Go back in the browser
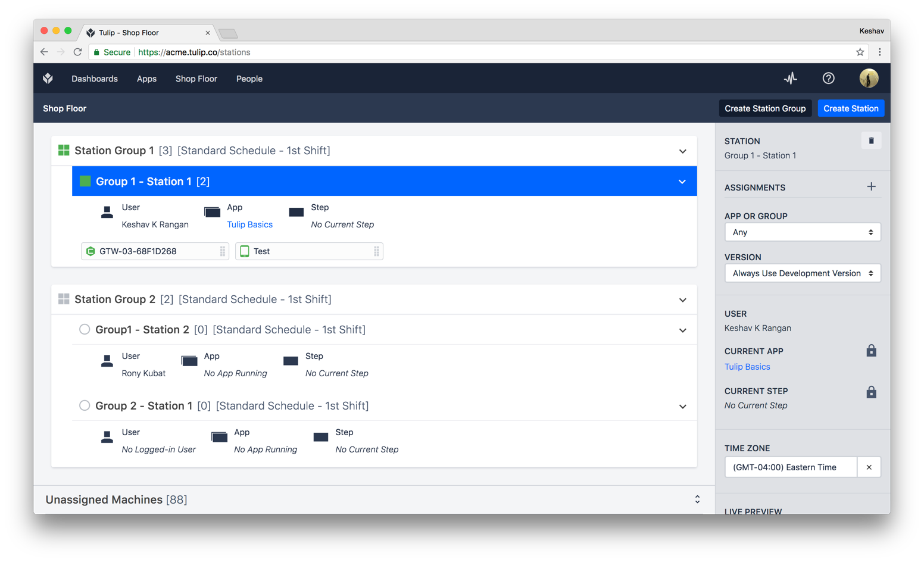This screenshot has height=562, width=924. pyautogui.click(x=44, y=52)
